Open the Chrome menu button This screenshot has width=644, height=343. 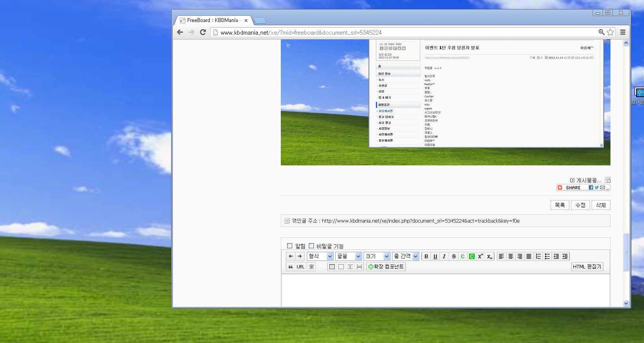[x=623, y=32]
